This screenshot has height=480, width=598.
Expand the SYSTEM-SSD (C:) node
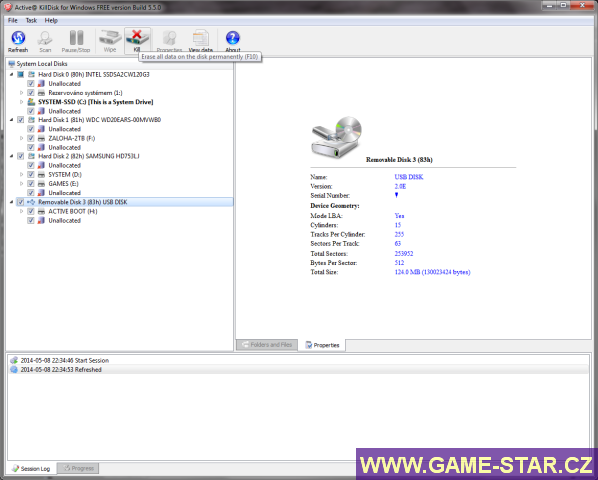click(21, 102)
